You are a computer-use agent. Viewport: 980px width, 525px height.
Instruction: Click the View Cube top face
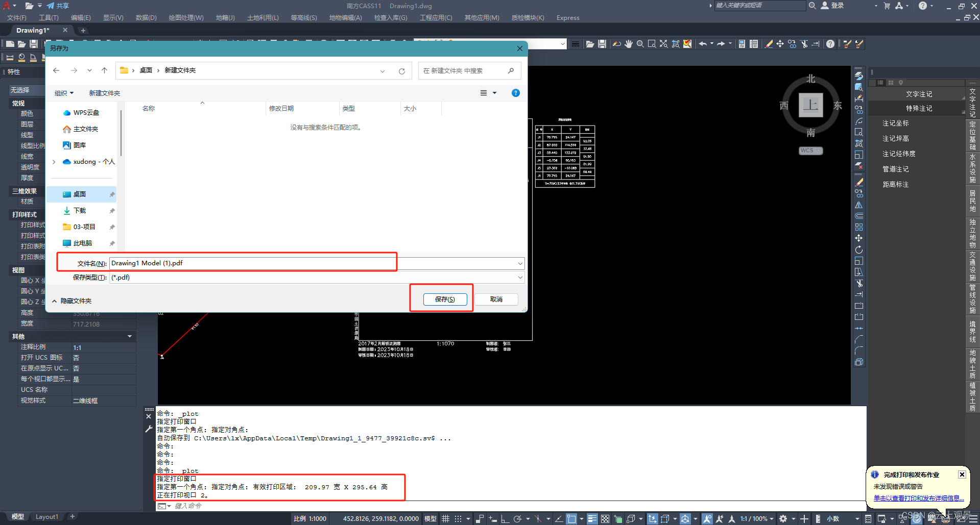(x=810, y=105)
